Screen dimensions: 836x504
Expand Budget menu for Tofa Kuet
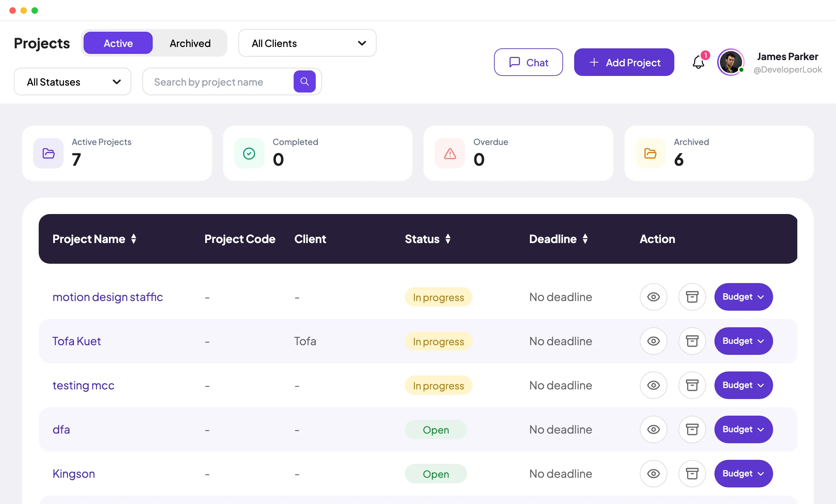(x=743, y=341)
